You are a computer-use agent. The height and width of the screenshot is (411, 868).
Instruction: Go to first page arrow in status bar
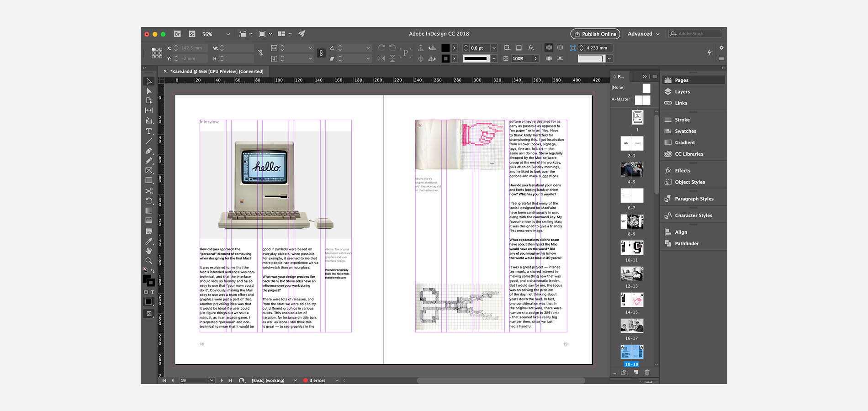coord(164,380)
